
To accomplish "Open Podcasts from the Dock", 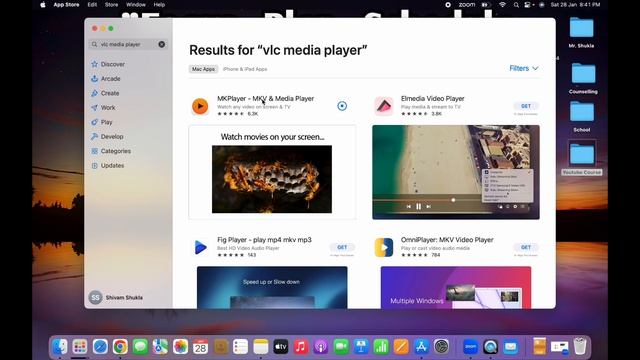I will pos(321,347).
